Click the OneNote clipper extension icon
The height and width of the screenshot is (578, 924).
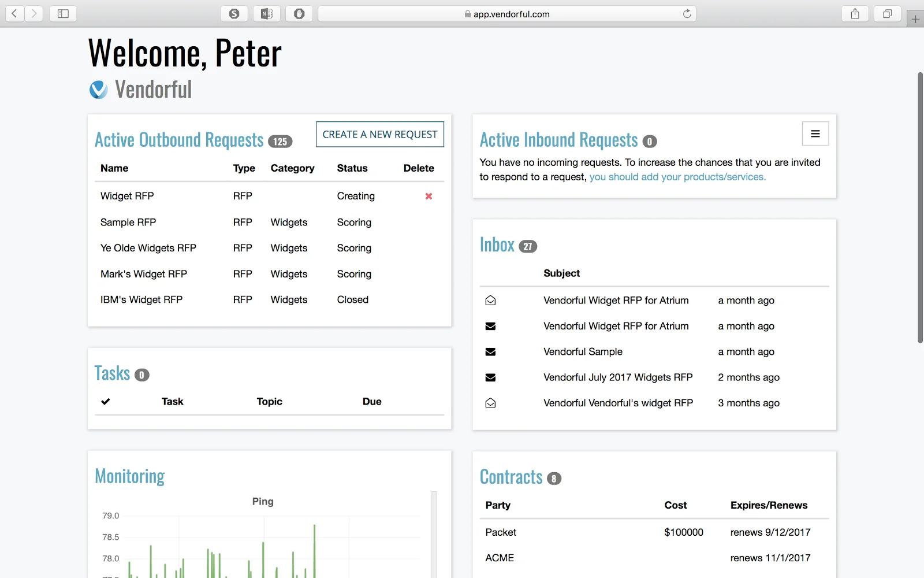266,13
